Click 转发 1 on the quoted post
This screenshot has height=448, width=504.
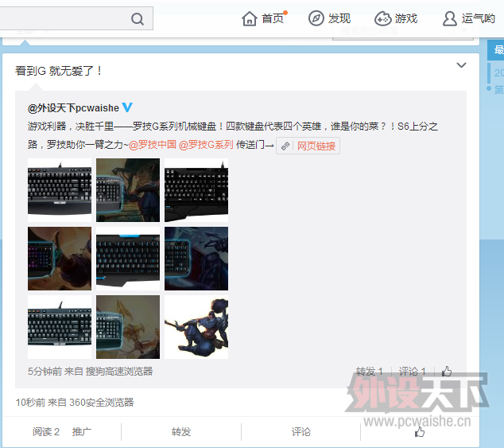click(369, 372)
